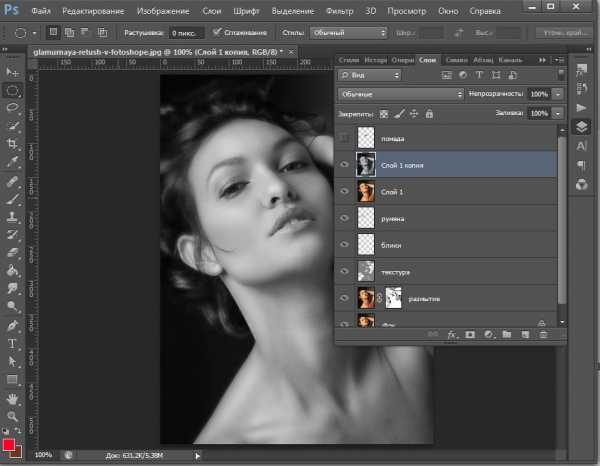Open the layer filter Вид dropdown
This screenshot has width=600, height=466.
coord(369,75)
